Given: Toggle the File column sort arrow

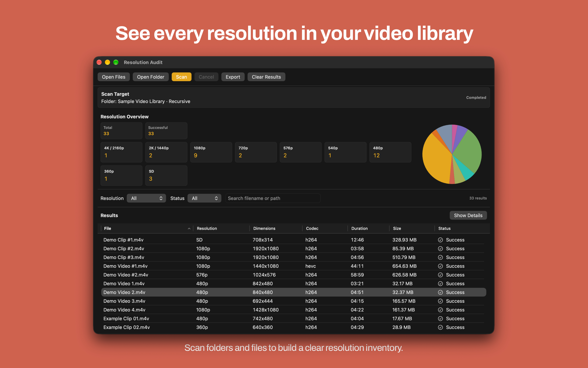Looking at the screenshot, I should 189,229.
